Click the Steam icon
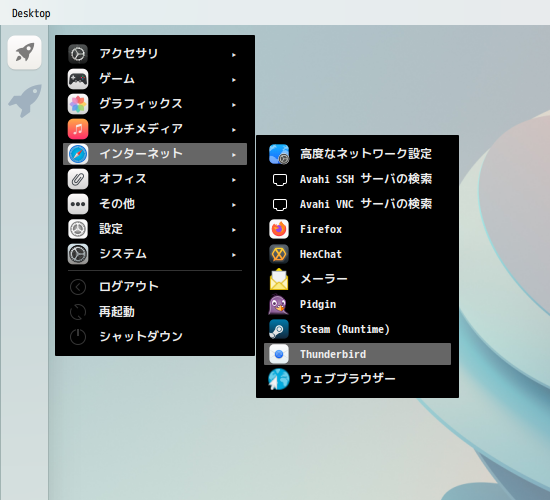 [x=279, y=329]
